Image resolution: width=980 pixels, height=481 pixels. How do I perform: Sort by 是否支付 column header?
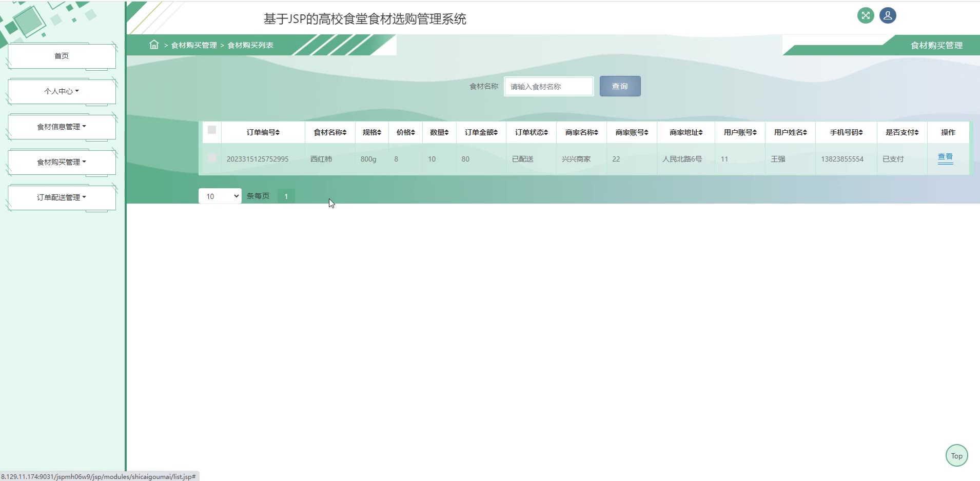point(902,132)
